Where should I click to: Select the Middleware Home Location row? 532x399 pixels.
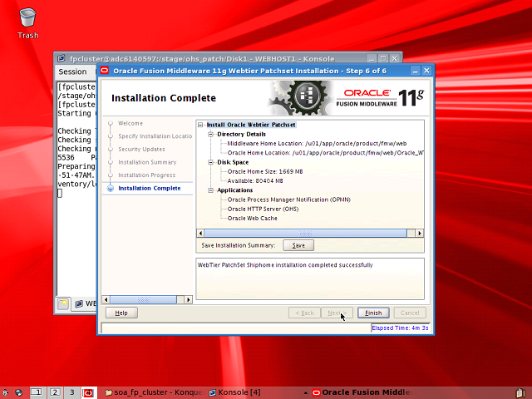(x=317, y=144)
